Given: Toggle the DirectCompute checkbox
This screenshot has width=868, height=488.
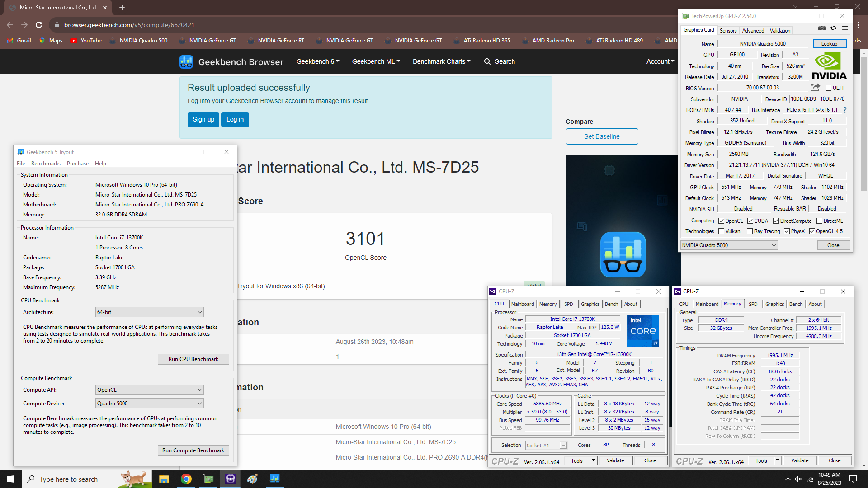Looking at the screenshot, I should point(776,221).
